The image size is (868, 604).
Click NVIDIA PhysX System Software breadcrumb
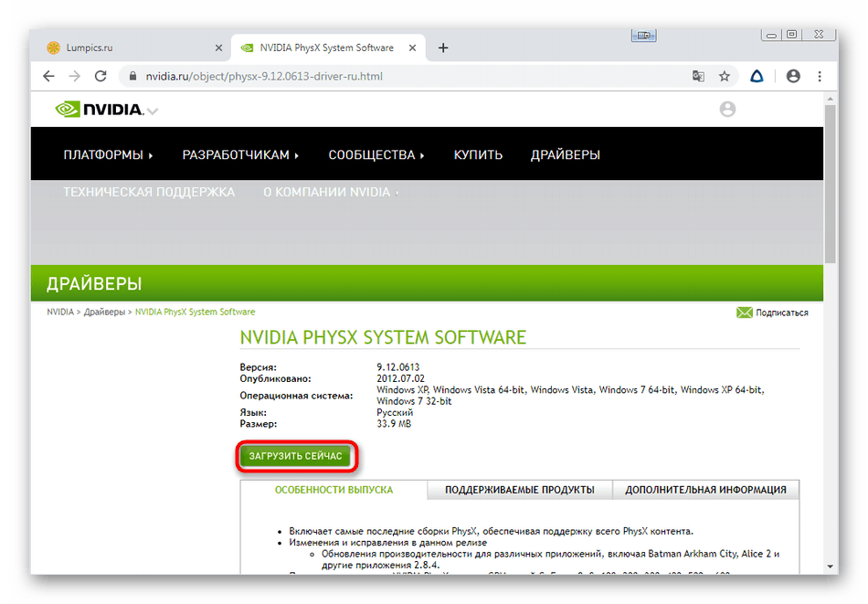point(195,313)
